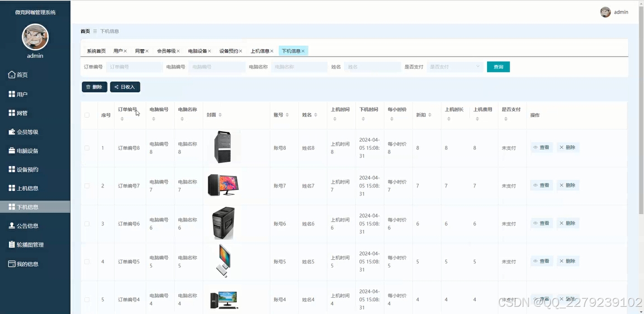Click the 日收入 button
The image size is (644, 314).
tap(125, 87)
